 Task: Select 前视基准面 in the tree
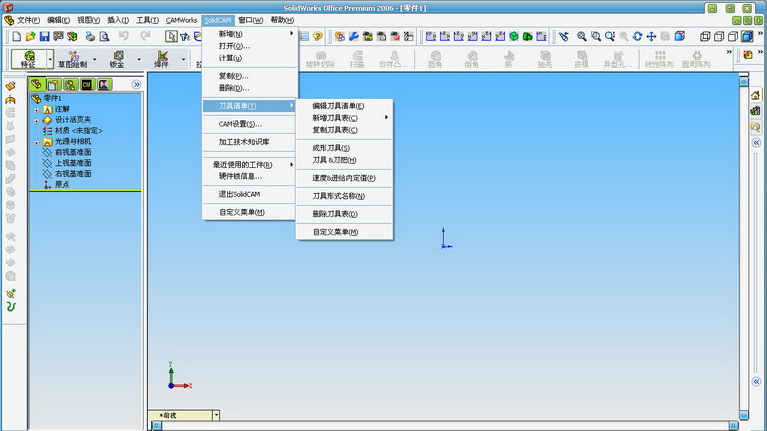[x=73, y=152]
